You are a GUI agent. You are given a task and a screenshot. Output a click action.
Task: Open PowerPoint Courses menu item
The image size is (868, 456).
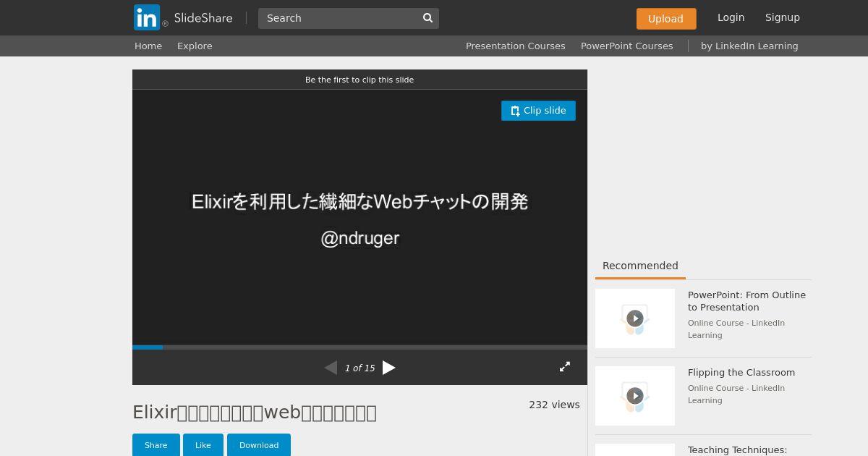point(627,46)
